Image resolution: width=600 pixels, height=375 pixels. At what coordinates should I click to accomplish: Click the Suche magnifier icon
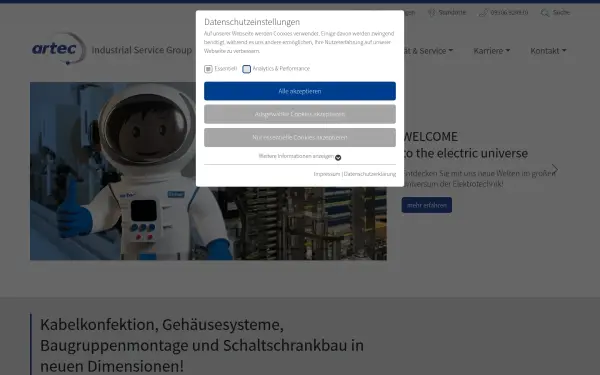pos(545,13)
